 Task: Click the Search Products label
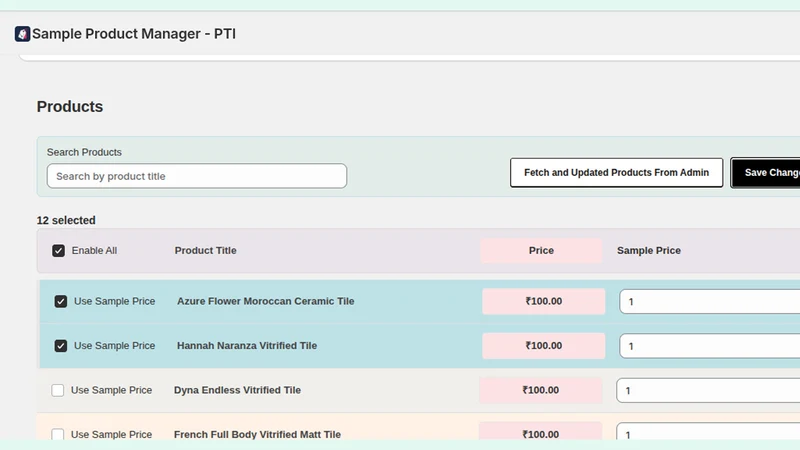coord(84,152)
